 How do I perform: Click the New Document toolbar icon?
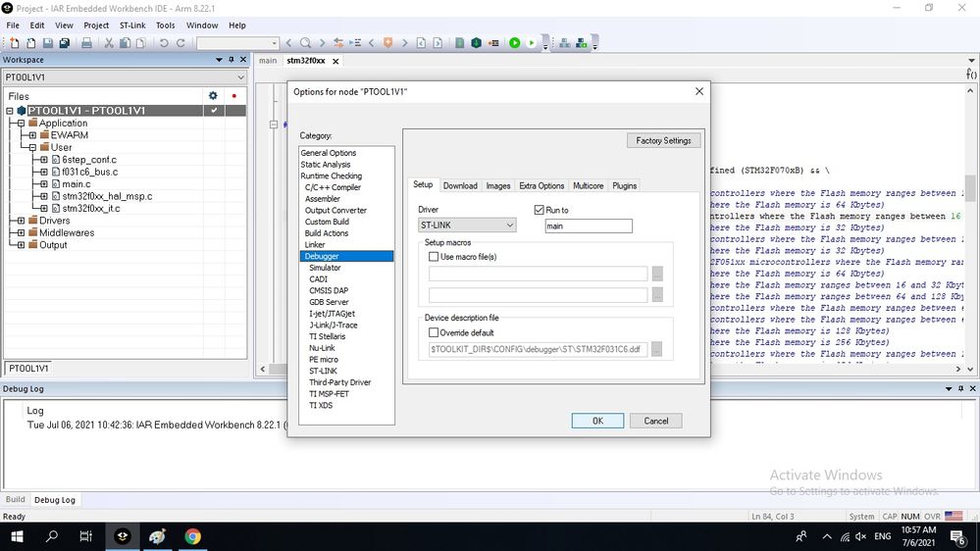tap(14, 43)
